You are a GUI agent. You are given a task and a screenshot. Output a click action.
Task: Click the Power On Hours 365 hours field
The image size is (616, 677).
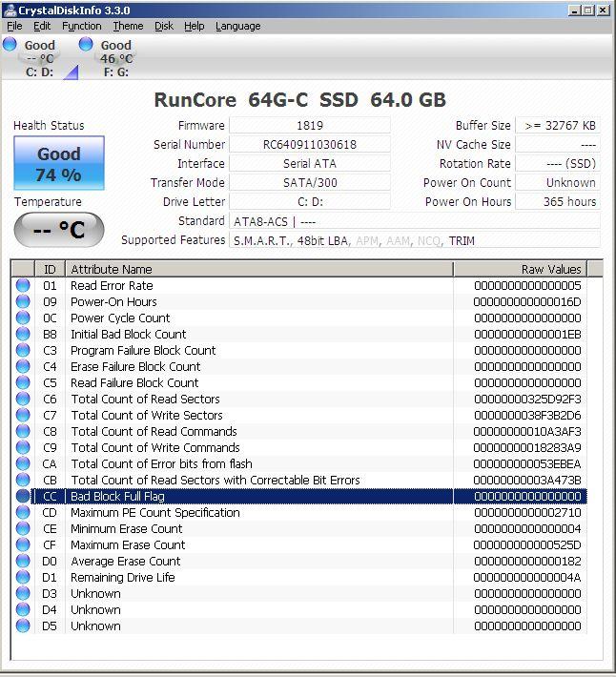coord(558,201)
